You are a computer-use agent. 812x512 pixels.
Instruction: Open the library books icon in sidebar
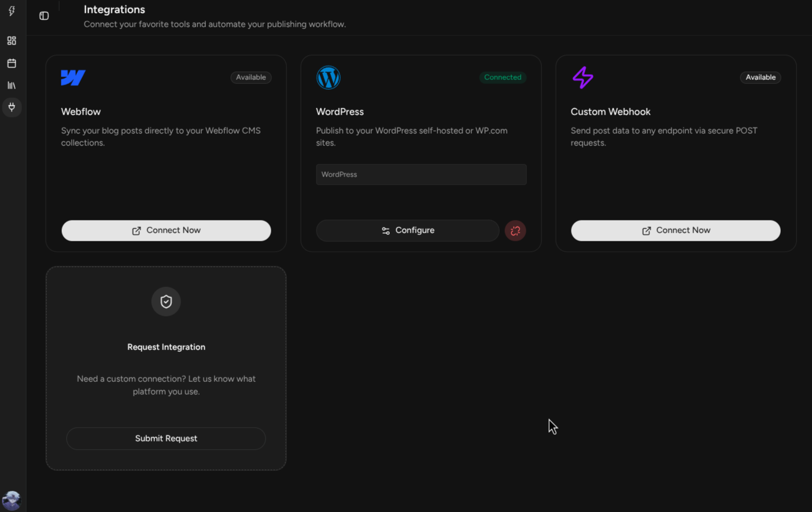(x=12, y=86)
